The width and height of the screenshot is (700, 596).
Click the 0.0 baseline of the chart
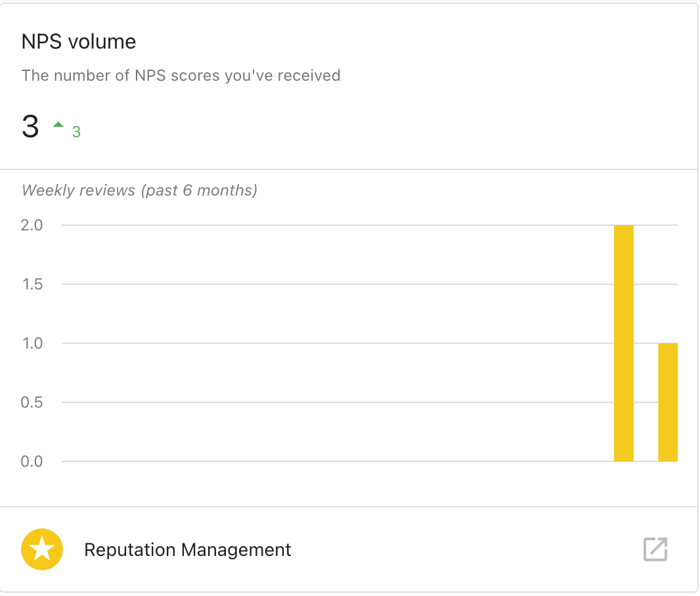point(338,461)
